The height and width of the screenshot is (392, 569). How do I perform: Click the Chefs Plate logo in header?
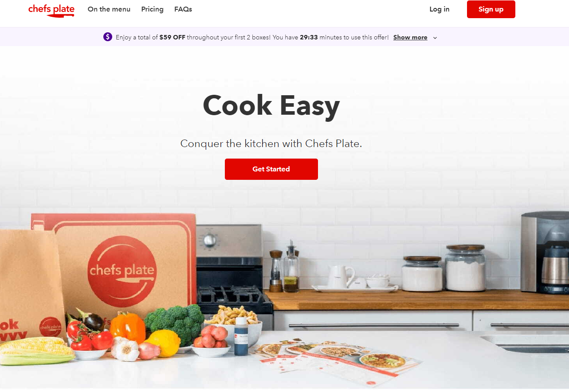click(x=51, y=10)
